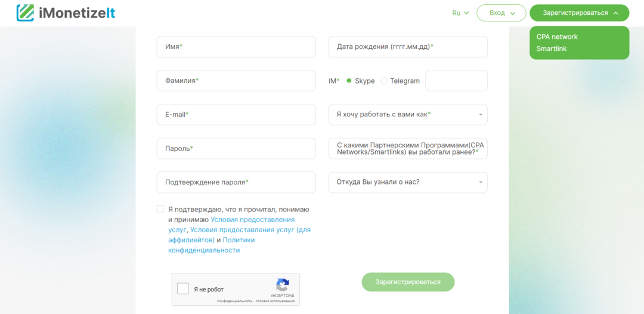
Task: Select the Skype radio button
Action: click(349, 81)
